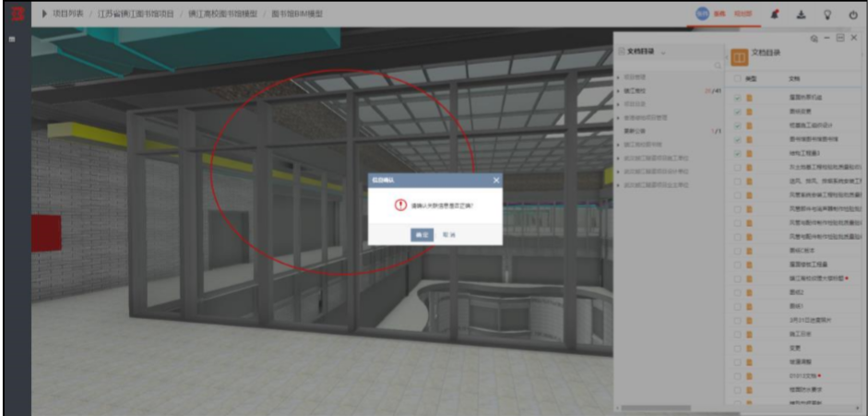Click 取消 to cancel the dialog

(449, 235)
